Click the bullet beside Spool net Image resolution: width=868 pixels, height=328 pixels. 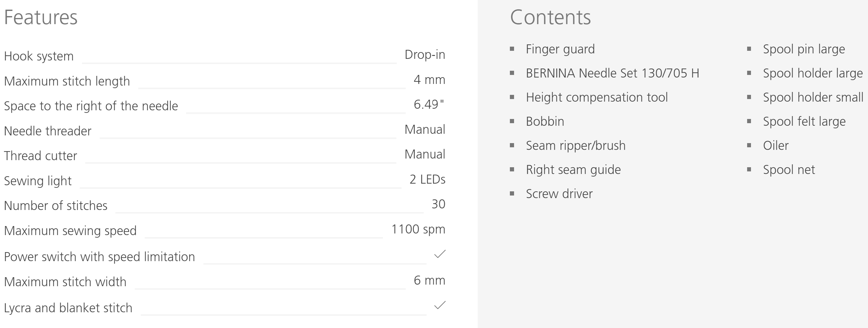(749, 169)
